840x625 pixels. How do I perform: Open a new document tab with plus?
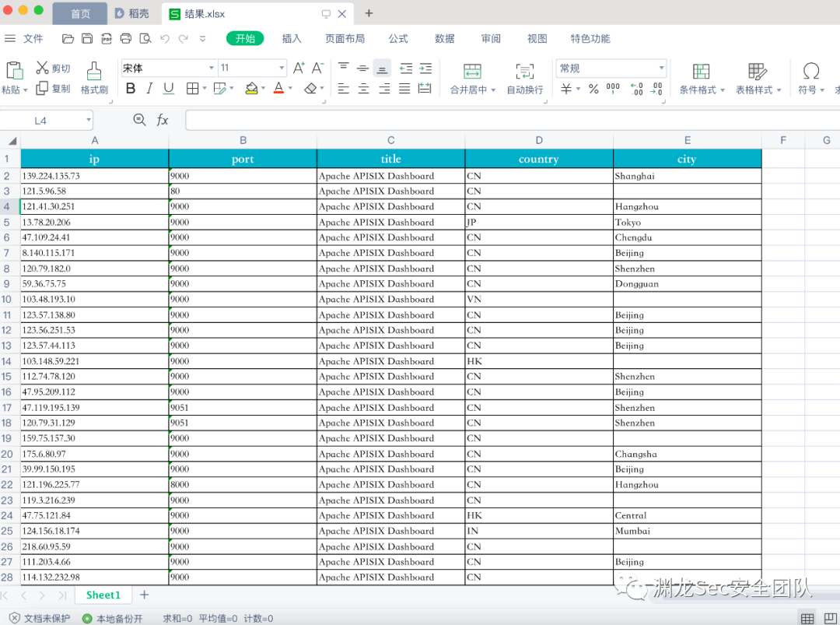coord(369,13)
